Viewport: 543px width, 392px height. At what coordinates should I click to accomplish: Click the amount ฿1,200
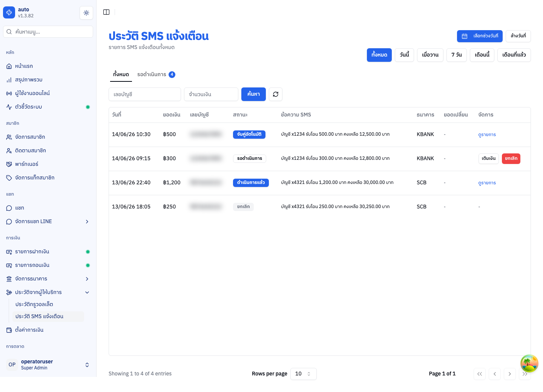tap(172, 183)
